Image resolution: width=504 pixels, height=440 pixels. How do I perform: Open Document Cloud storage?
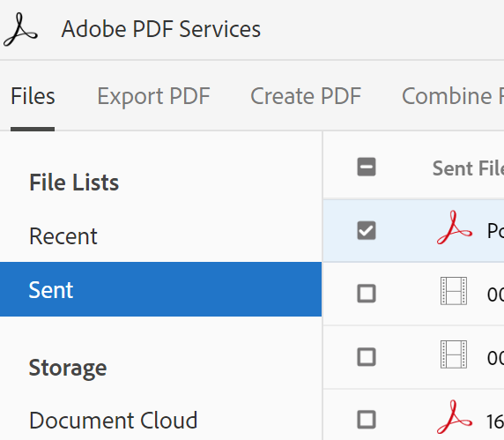[x=113, y=420]
